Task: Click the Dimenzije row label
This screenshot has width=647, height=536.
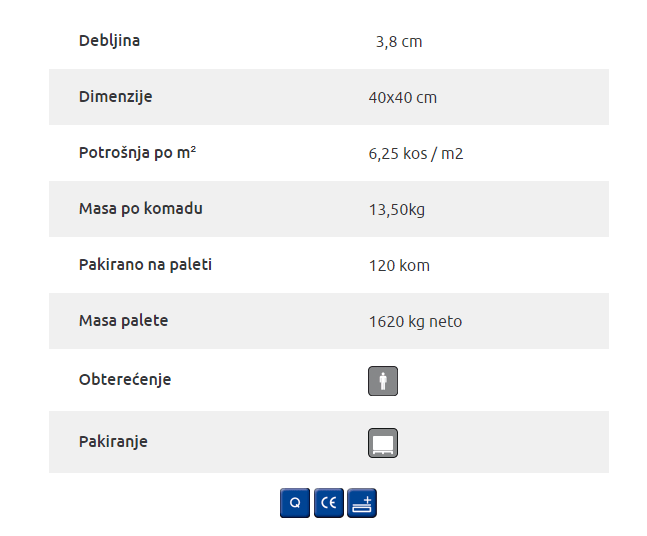Action: coord(116,97)
